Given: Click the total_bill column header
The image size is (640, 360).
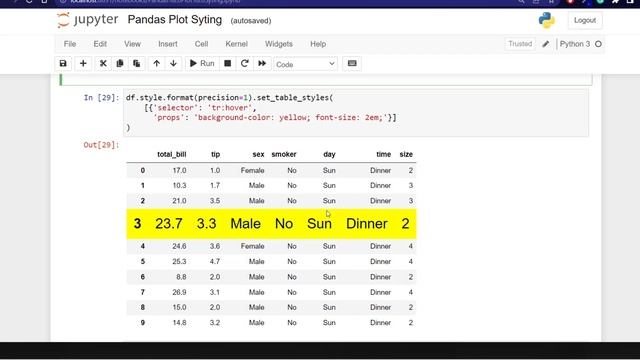Looking at the screenshot, I should coord(171,154).
